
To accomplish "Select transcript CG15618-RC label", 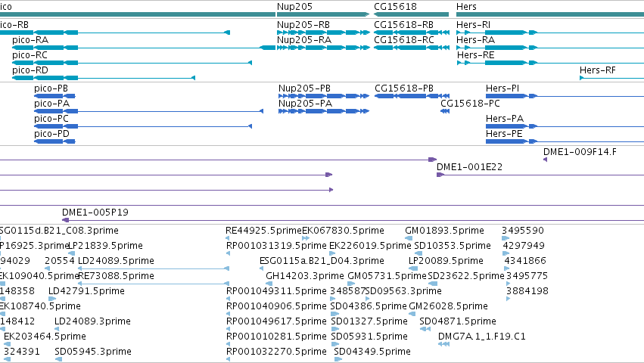I will (404, 40).
